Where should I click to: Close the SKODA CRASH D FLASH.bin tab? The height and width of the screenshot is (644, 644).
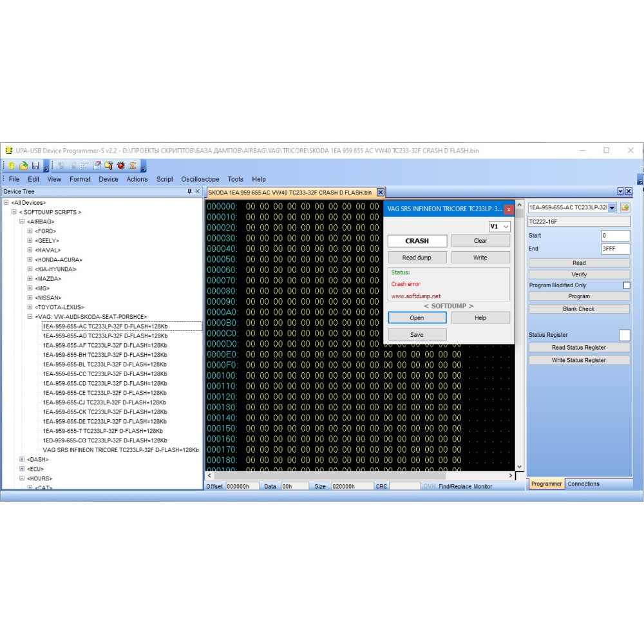click(x=381, y=192)
